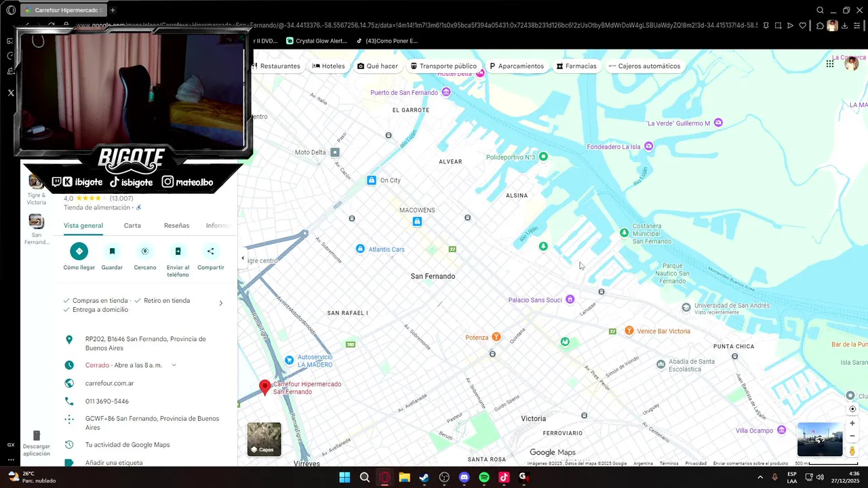Select the Transporte público chip
This screenshot has height=488, width=868.
pyautogui.click(x=443, y=66)
